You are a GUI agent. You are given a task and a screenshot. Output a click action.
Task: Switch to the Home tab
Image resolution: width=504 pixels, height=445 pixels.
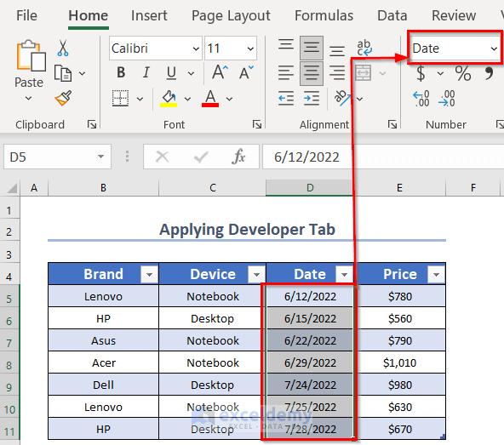coord(88,15)
